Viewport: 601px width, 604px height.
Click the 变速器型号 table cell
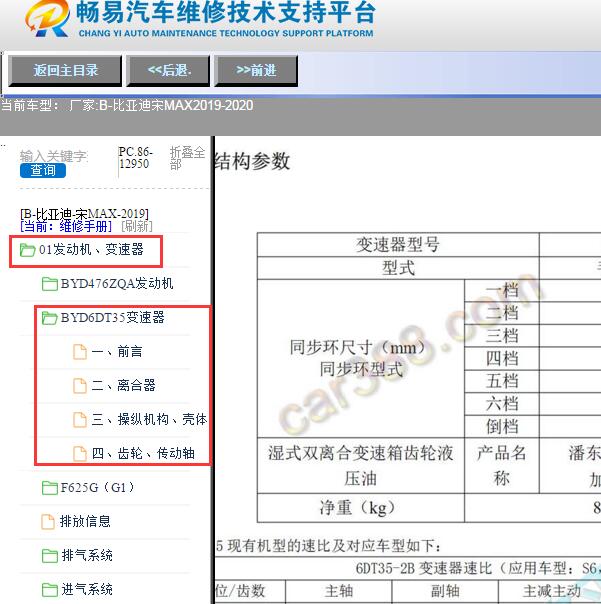[x=398, y=245]
